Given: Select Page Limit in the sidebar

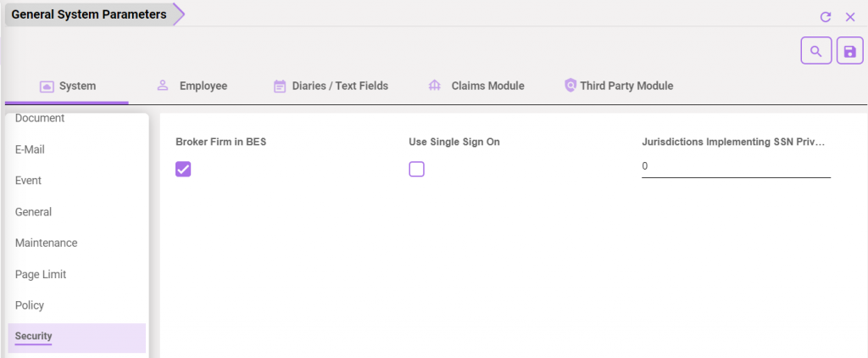Looking at the screenshot, I should 41,274.
